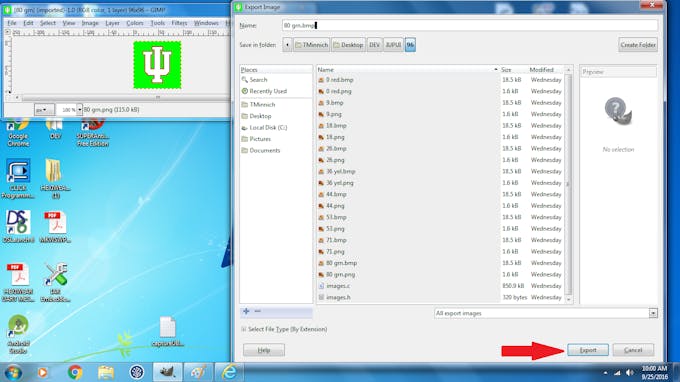Click the Cancel button
Image resolution: width=680 pixels, height=382 pixels.
point(633,350)
